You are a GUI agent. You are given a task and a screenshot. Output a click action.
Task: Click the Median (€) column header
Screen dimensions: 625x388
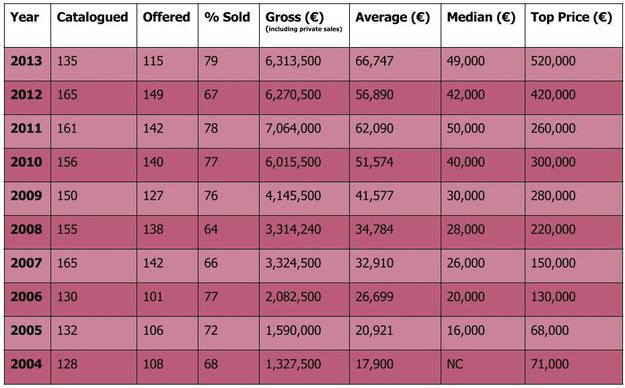tap(481, 18)
